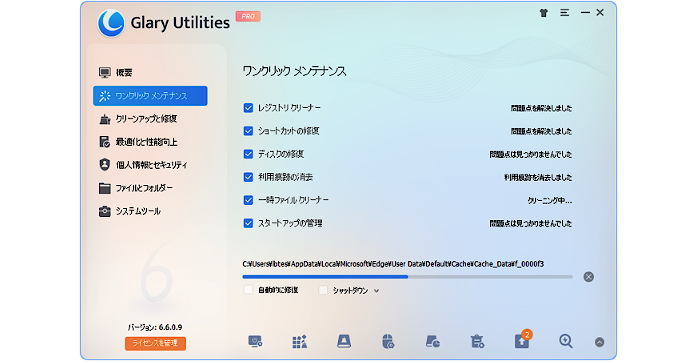700x363 pixels.
Task: Cancel the scan with the X circle button
Action: point(588,277)
